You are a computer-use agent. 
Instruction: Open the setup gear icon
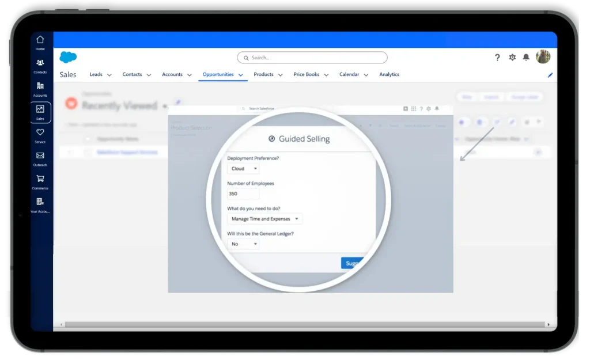512,57
